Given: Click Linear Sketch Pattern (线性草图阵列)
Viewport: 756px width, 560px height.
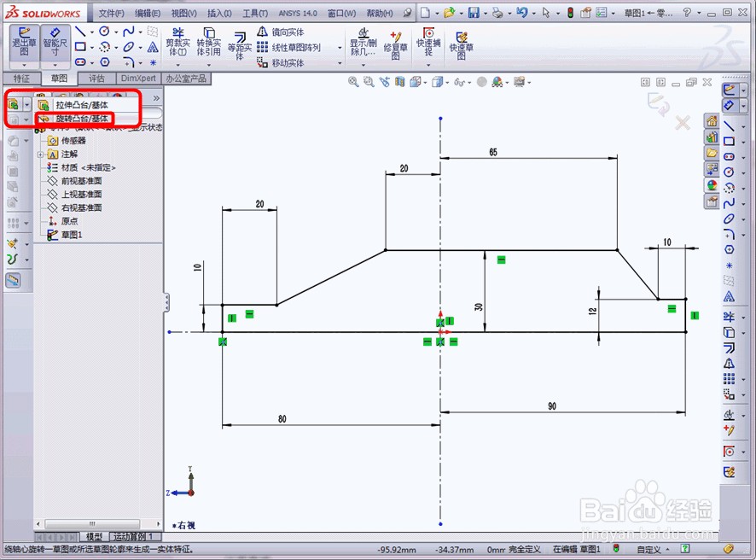Looking at the screenshot, I should [288, 47].
